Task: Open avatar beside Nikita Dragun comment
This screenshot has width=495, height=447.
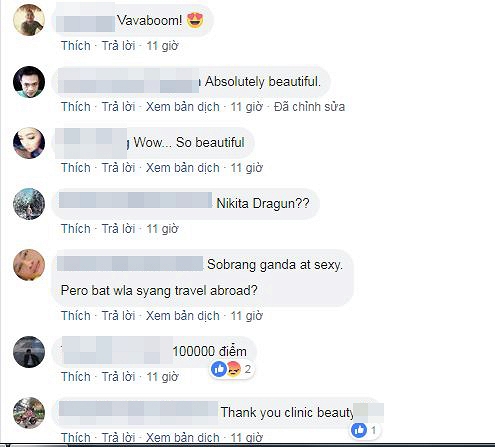Action: 29,204
